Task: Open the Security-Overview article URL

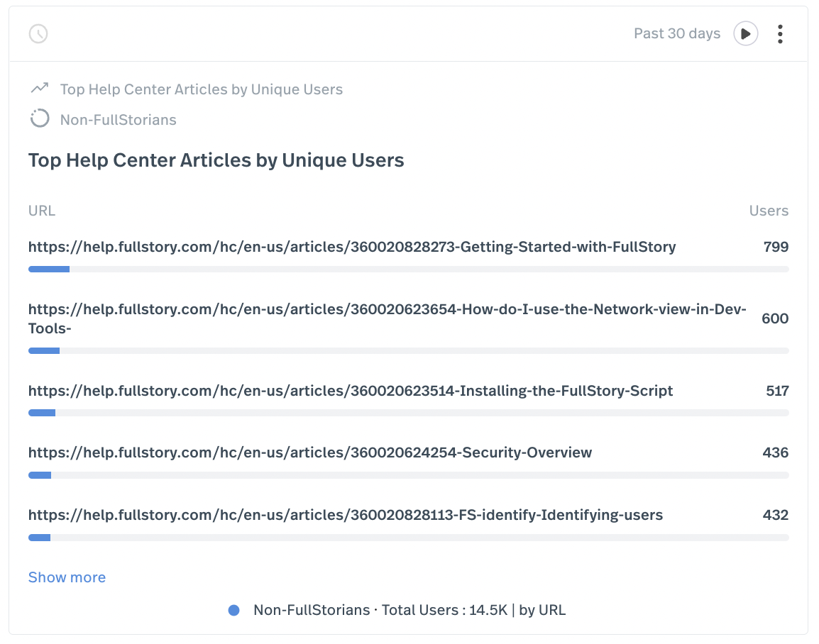Action: pos(310,453)
